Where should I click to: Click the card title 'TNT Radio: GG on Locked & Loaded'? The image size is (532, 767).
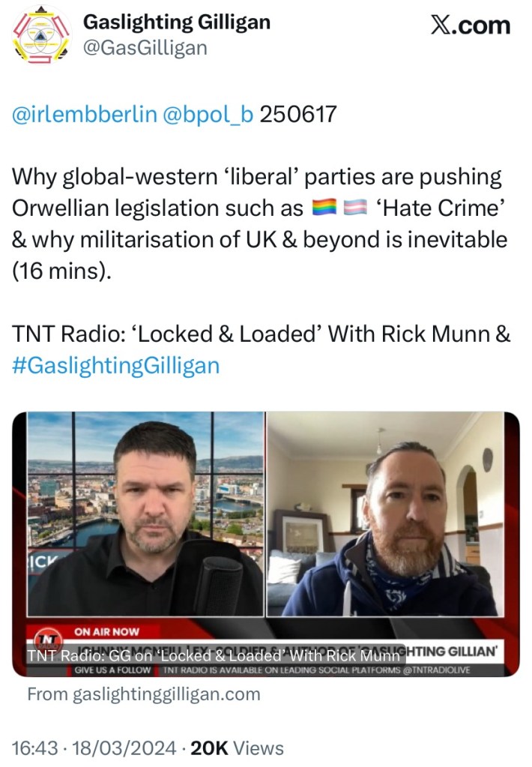click(214, 655)
